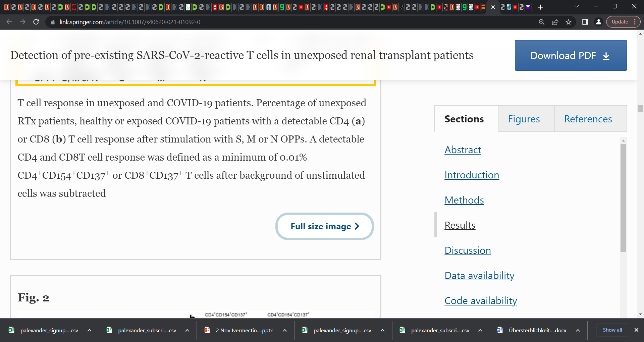Click the Download PDF button
Screen dimensions: 644x342
[571, 55]
